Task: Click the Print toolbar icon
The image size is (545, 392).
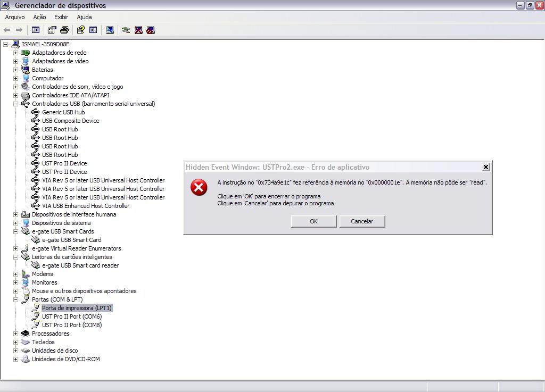Action: tap(64, 30)
